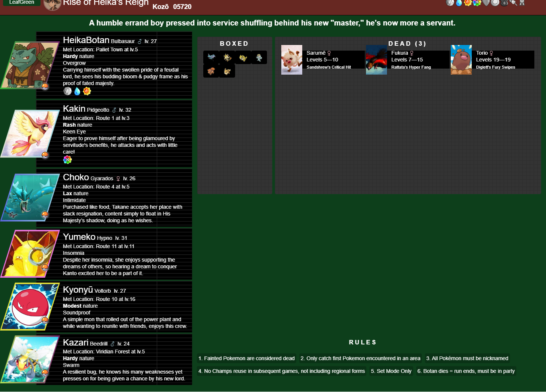546x392 pixels.
Task: Select the boxed Vulpix sprite
Action: click(x=211, y=71)
